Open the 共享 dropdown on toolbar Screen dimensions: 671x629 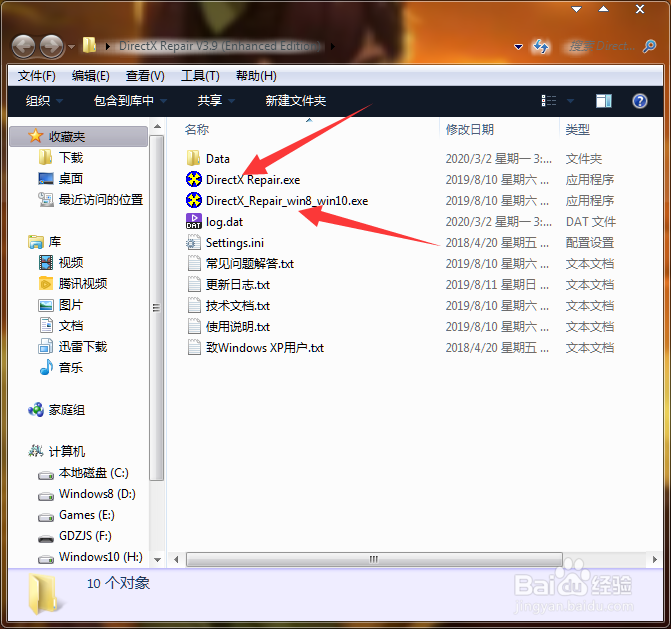click(x=216, y=101)
